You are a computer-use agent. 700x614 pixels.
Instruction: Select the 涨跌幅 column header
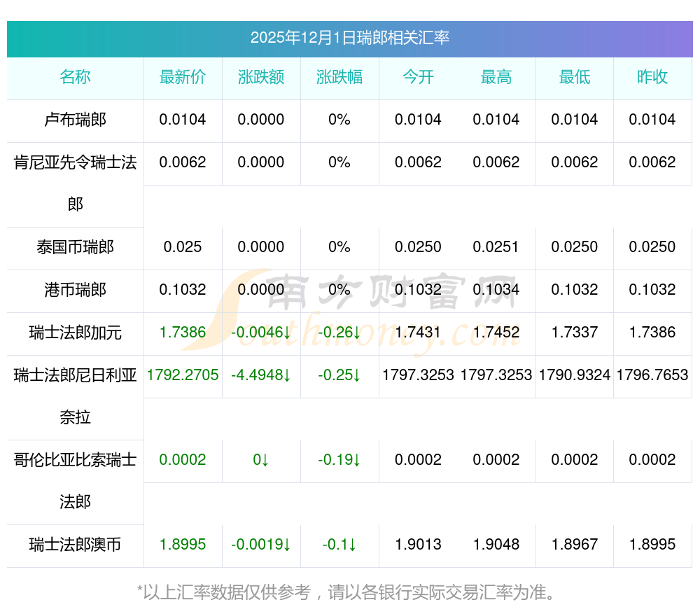[x=339, y=78]
